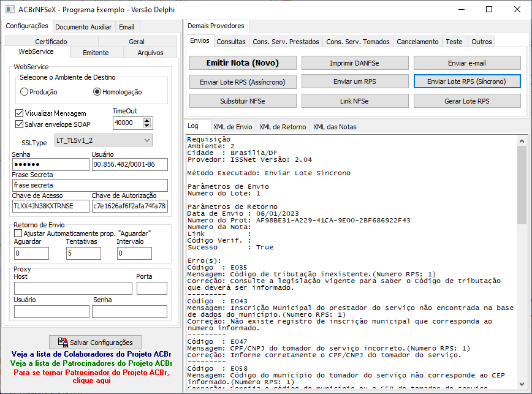Click the Enviar e-mail button

(467, 63)
